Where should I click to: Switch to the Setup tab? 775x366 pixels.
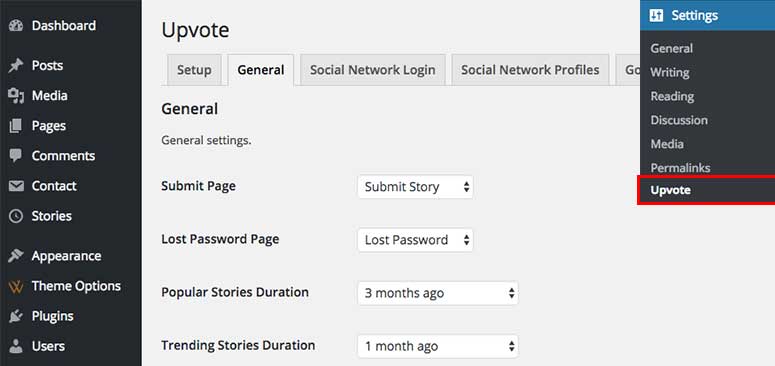[x=194, y=70]
